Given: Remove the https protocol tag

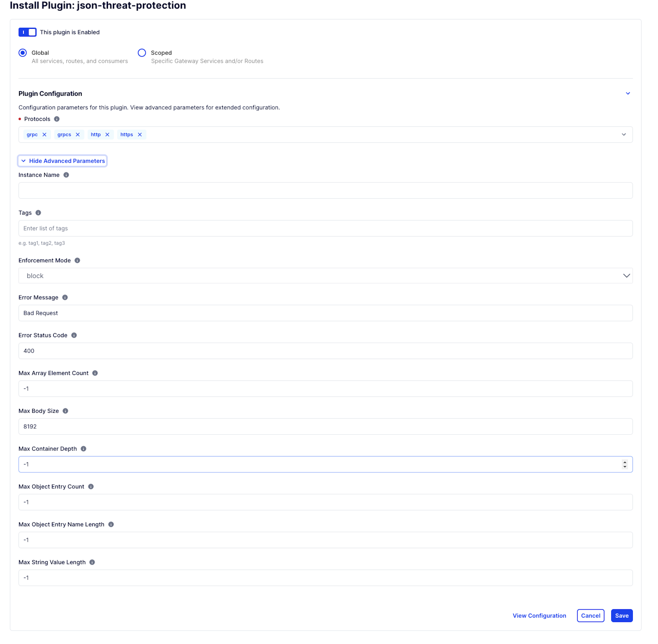Looking at the screenshot, I should 140,135.
